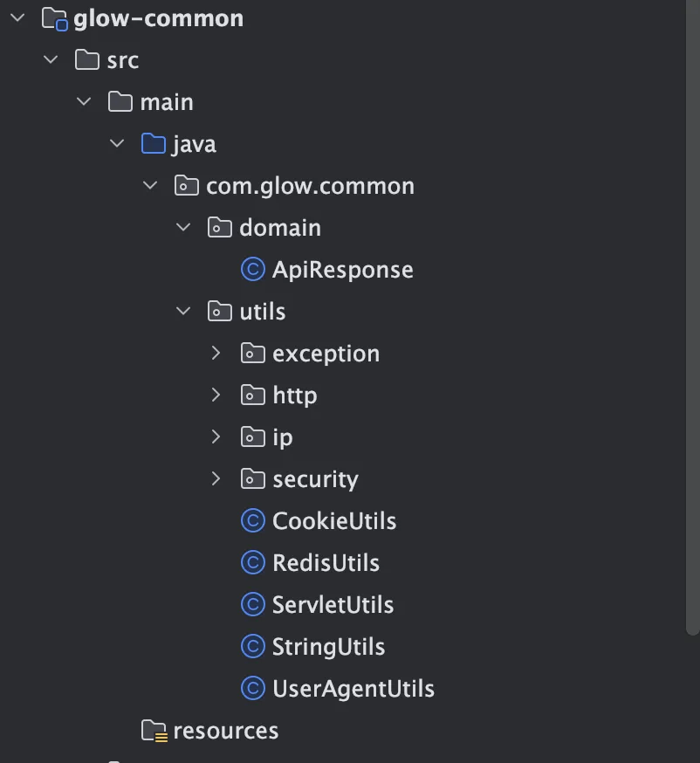Click the RedisUtils class icon
The height and width of the screenshot is (763, 700).
[252, 563]
